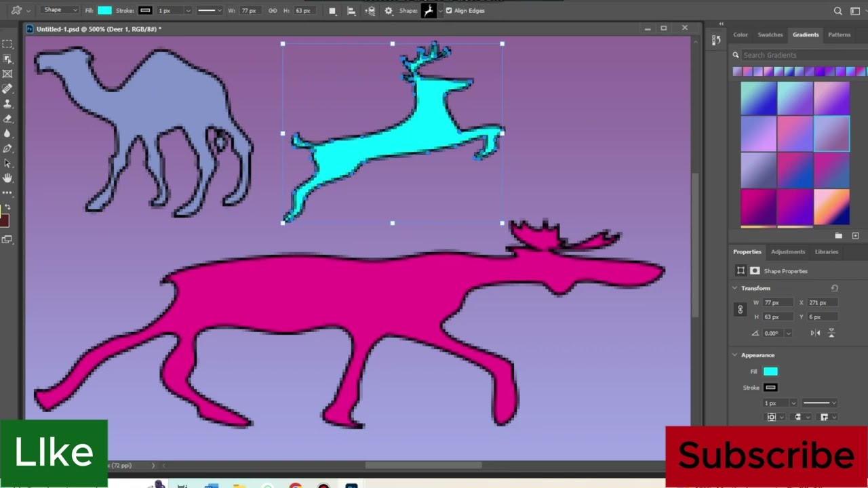The image size is (868, 488).
Task: Switch to the Color tab
Action: tap(741, 35)
